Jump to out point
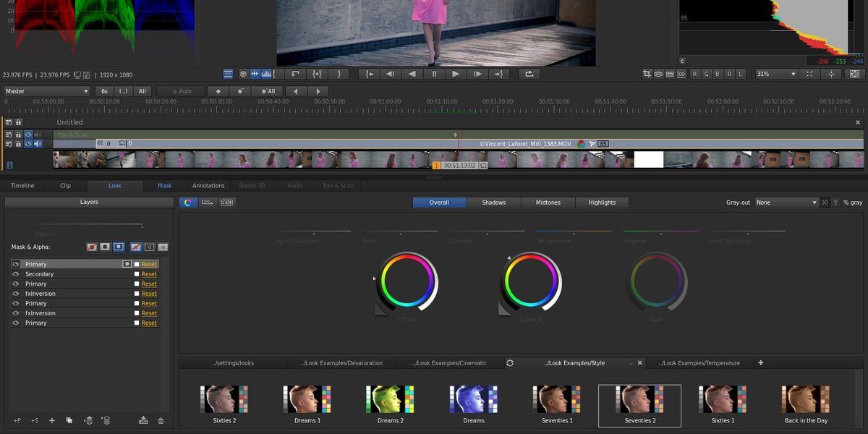868x434 pixels. tap(498, 74)
